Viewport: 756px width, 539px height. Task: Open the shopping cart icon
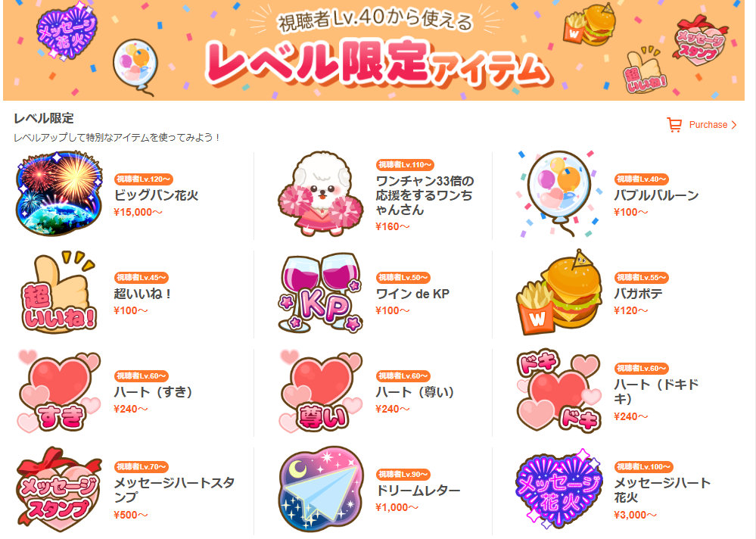(x=674, y=125)
